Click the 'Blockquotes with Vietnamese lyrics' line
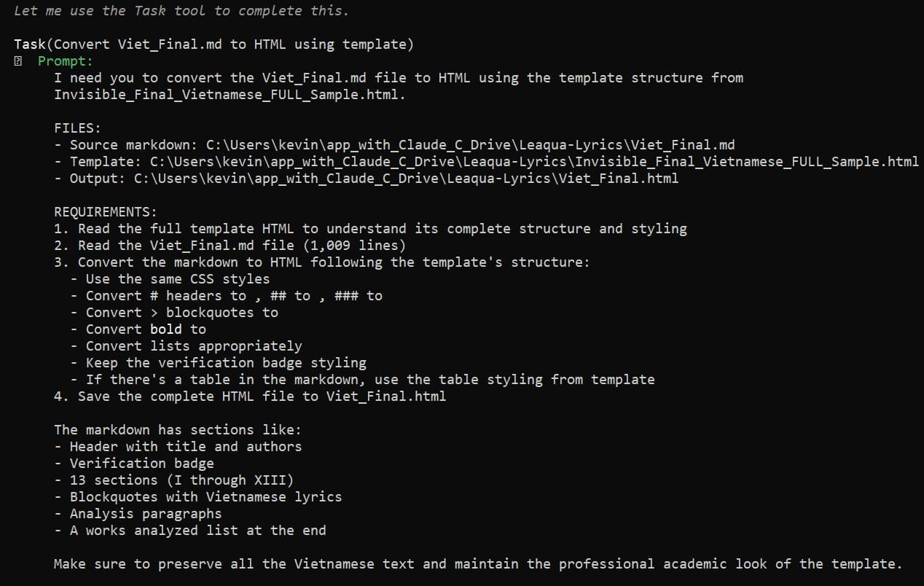The image size is (924, 586). pyautogui.click(x=205, y=497)
